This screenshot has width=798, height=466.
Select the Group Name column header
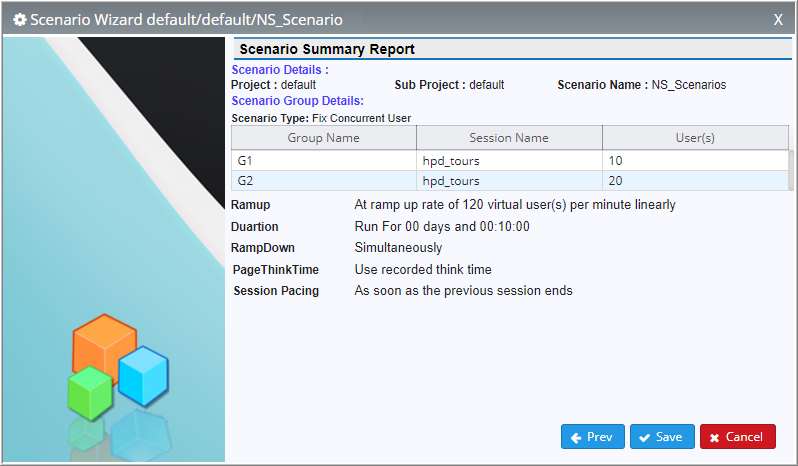(x=324, y=138)
